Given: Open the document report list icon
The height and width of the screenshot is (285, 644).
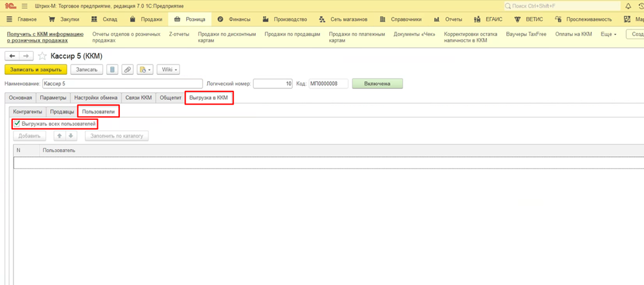Looking at the screenshot, I should 112,70.
